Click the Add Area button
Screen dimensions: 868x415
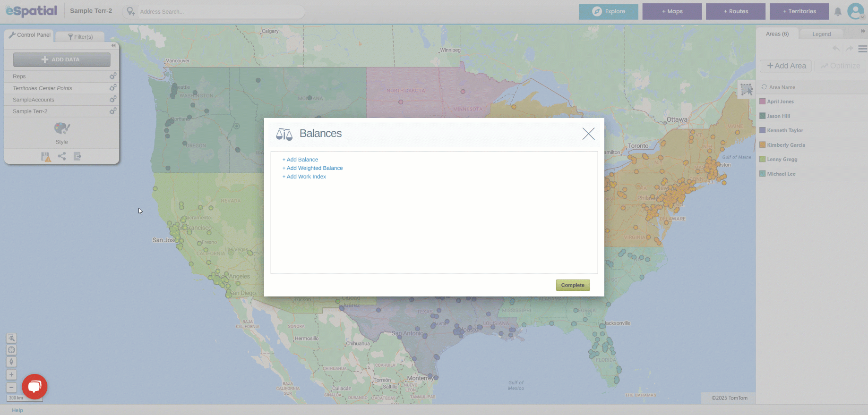click(786, 66)
